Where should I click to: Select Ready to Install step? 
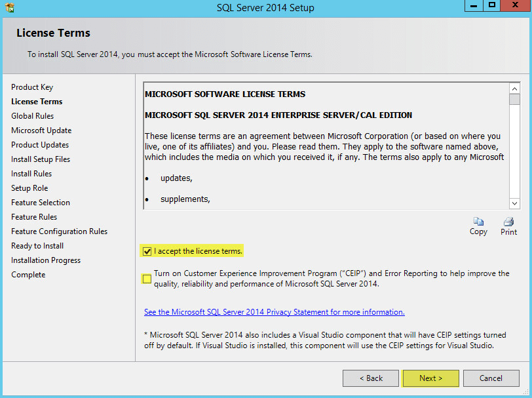(x=37, y=246)
